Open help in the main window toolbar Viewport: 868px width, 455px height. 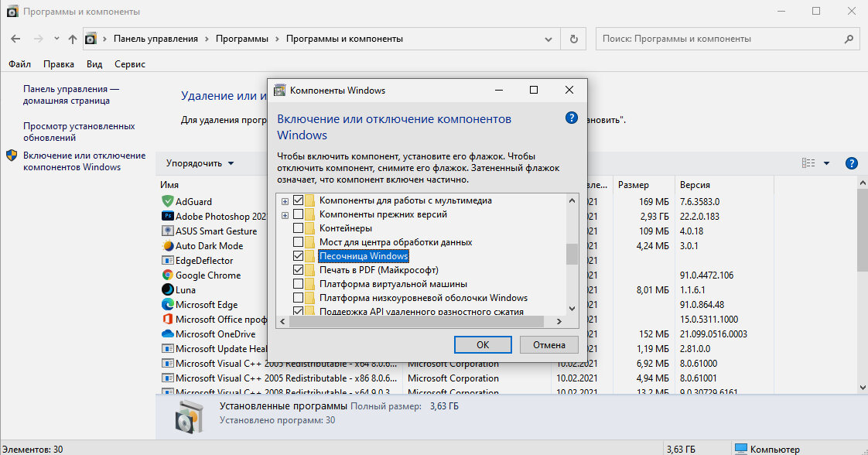[x=852, y=163]
